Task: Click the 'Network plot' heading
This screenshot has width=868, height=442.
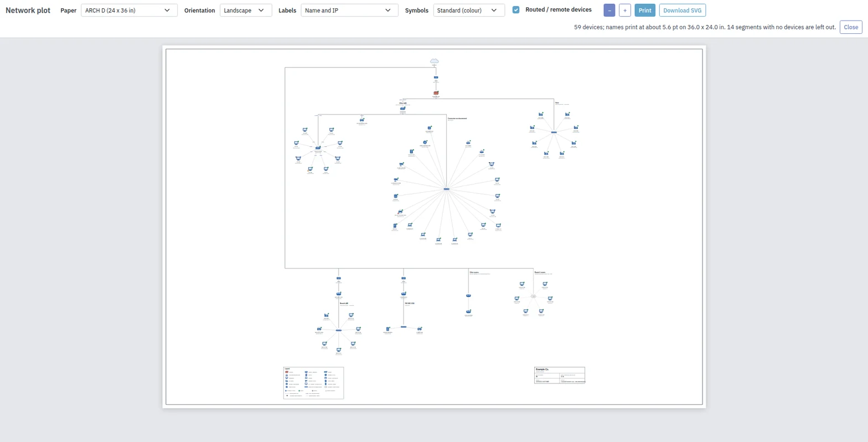Action: (28, 11)
